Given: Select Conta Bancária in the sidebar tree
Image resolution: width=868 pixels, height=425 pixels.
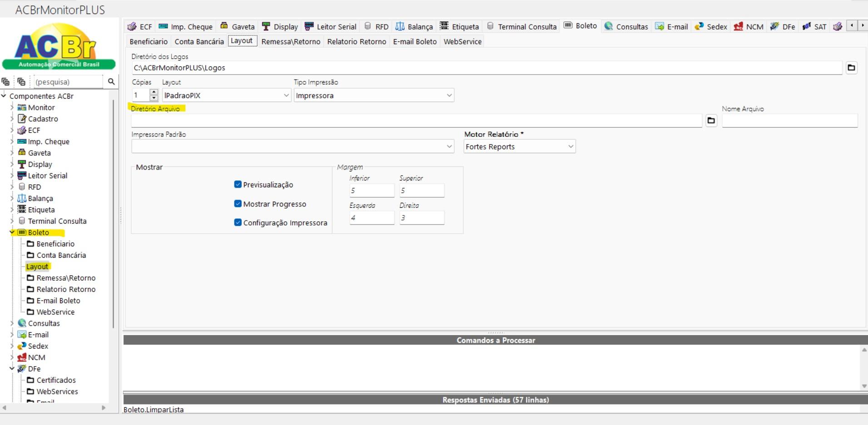Looking at the screenshot, I should [x=61, y=255].
